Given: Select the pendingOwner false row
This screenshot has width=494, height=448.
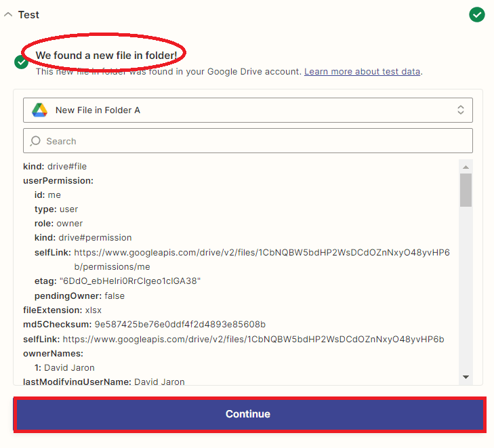Looking at the screenshot, I should coord(79,296).
